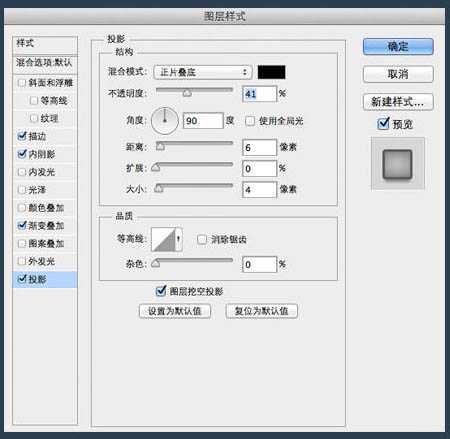
Task: Enable the 斜面和浮雕 checkbox
Action: 22,83
